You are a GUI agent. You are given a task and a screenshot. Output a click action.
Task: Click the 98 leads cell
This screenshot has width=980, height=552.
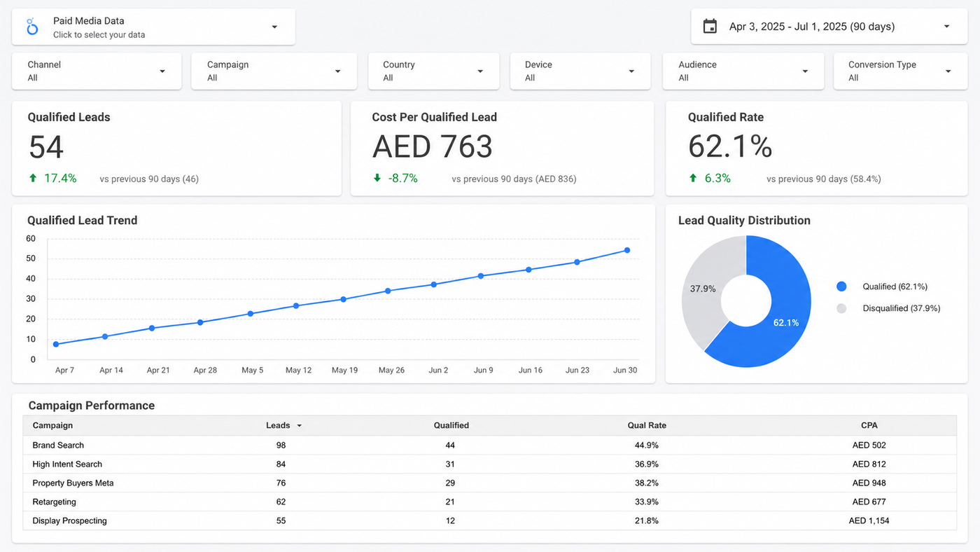click(x=281, y=445)
